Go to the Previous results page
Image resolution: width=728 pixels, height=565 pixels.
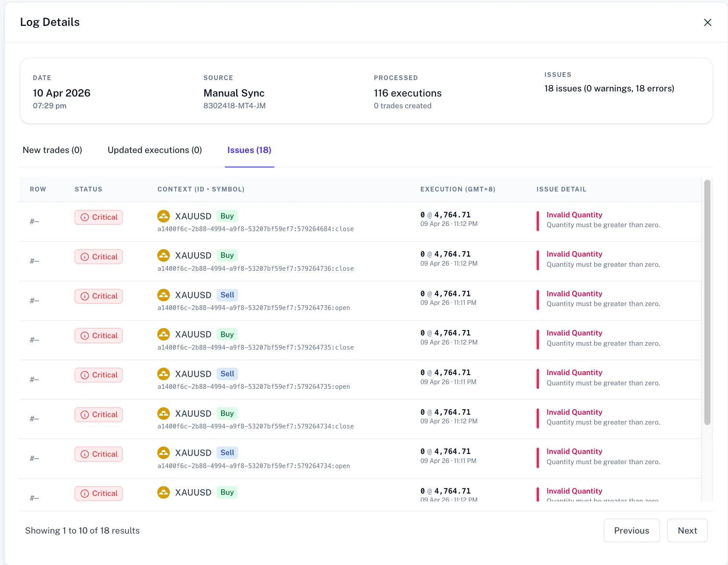coord(632,530)
